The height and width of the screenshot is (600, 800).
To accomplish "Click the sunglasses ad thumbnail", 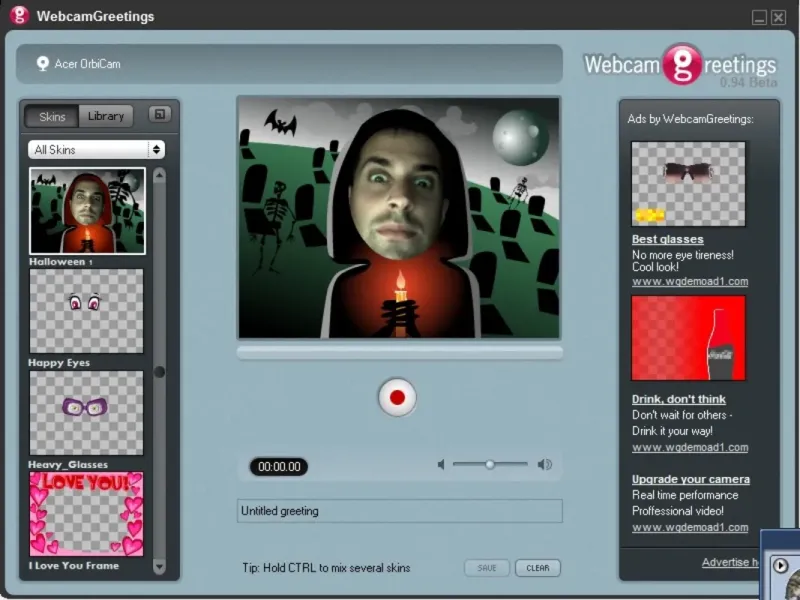I will (688, 184).
